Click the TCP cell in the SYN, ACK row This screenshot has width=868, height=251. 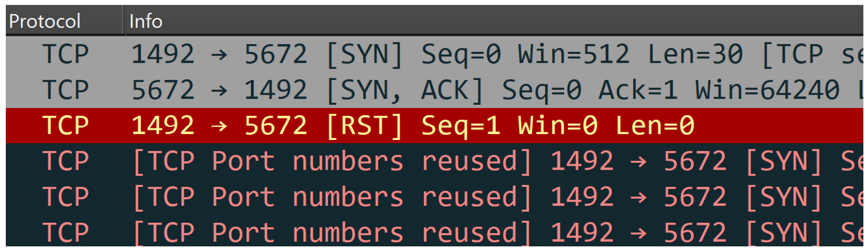[65, 90]
